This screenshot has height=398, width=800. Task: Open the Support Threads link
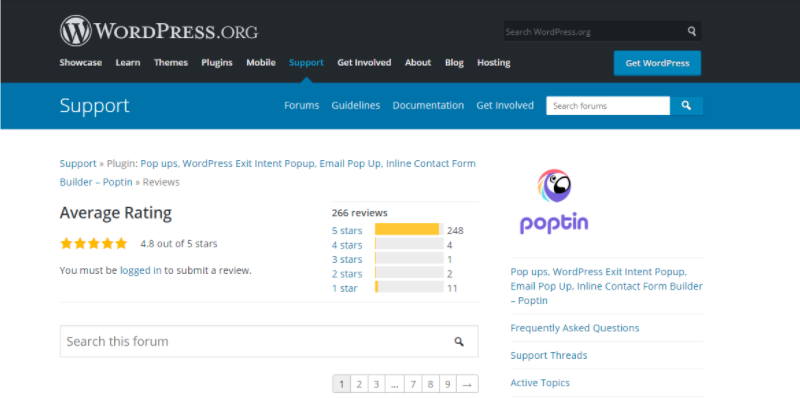click(549, 355)
